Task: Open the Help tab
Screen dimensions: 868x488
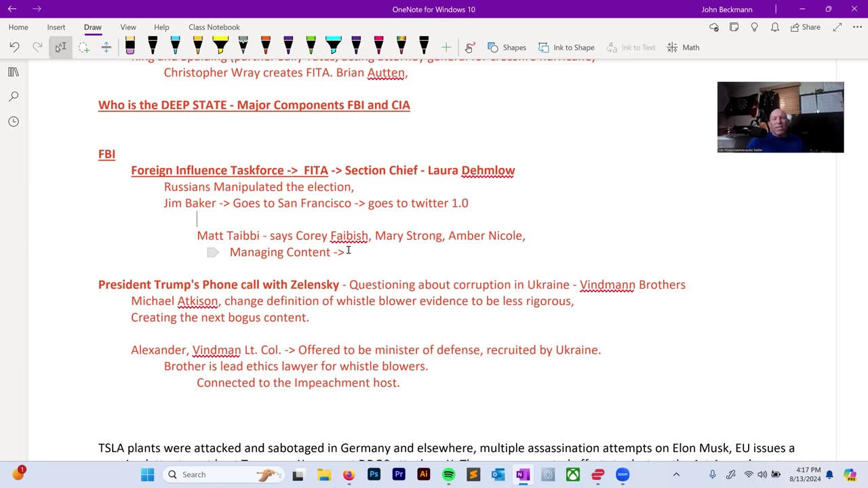Action: (161, 27)
